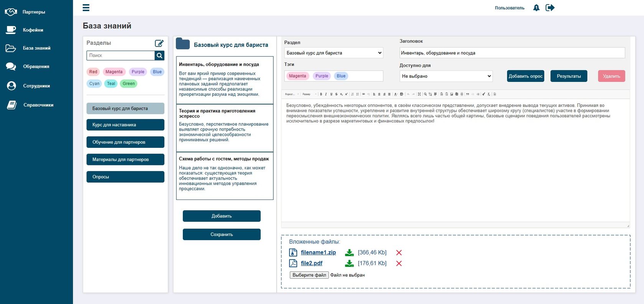Filter sections by the Green tag
Viewport: 644px width, 304px height.
(129, 83)
